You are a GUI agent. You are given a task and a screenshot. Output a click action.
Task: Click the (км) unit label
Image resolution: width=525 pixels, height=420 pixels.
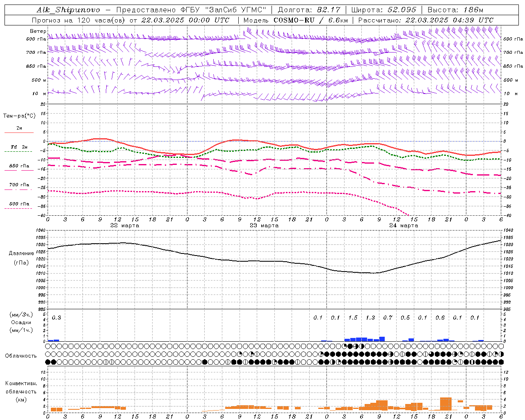coord(21,399)
